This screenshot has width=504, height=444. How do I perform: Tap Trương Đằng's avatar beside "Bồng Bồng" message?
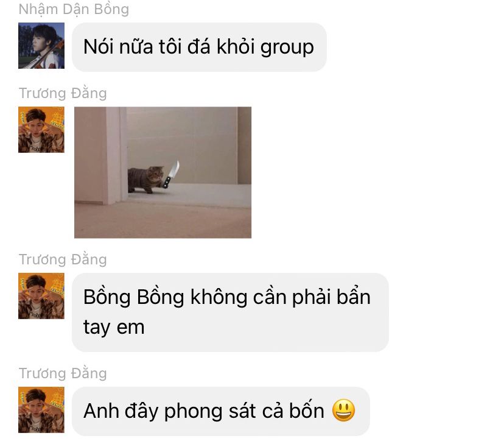(x=41, y=296)
